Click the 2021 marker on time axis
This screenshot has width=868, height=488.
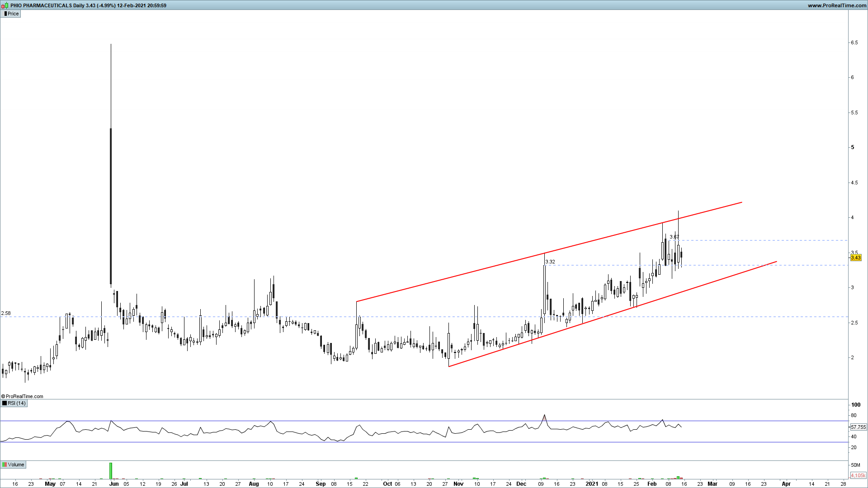point(591,483)
